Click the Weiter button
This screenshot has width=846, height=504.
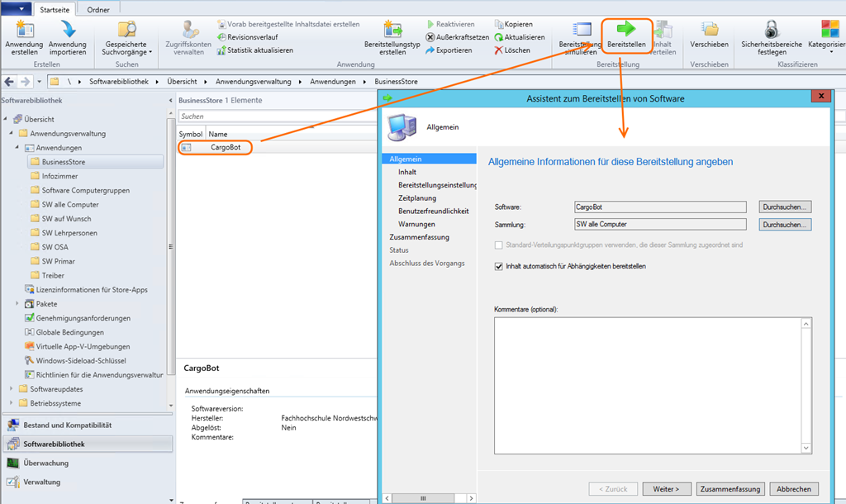(666, 489)
